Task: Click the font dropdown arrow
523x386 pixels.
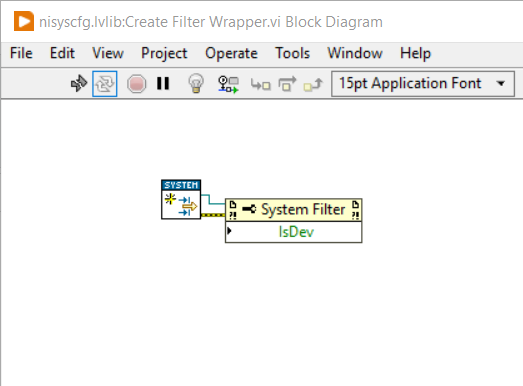Action: pos(501,83)
